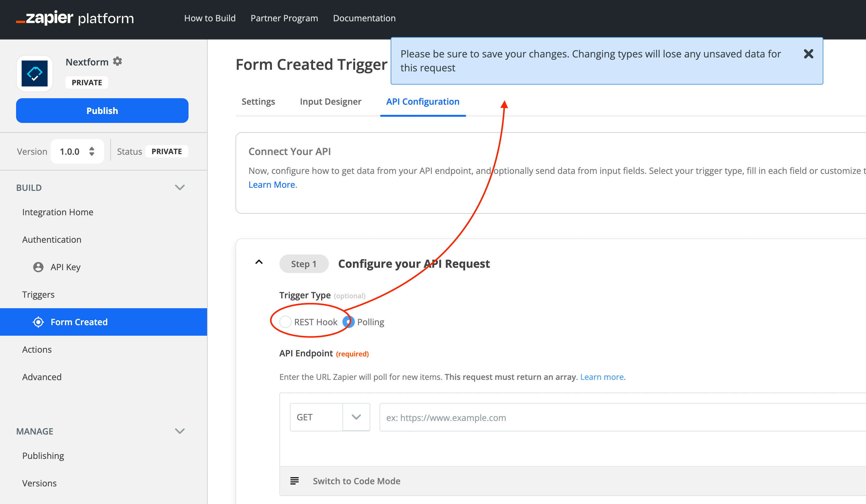Open the Actions section

(x=37, y=349)
